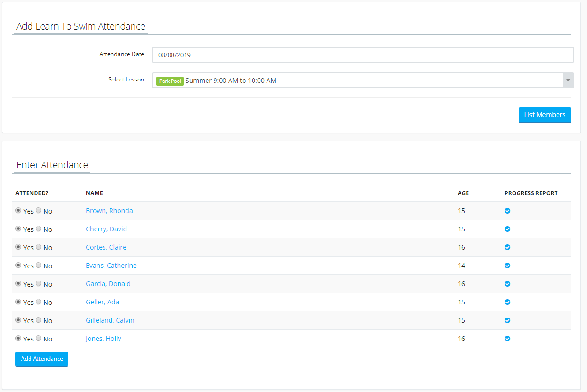
Task: Click the Park Pool lesson tag
Action: point(170,81)
